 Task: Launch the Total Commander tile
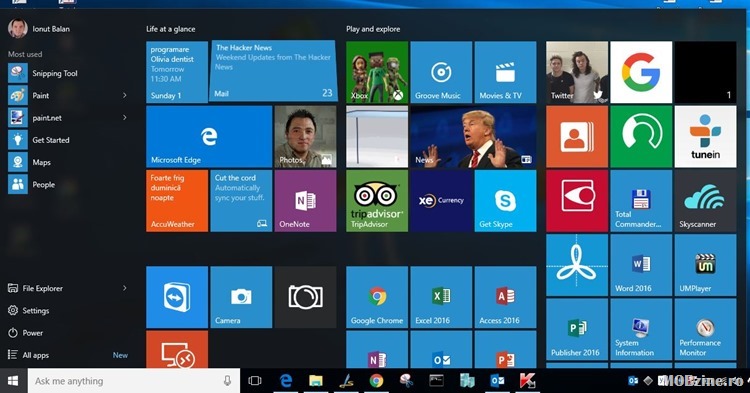click(x=641, y=201)
